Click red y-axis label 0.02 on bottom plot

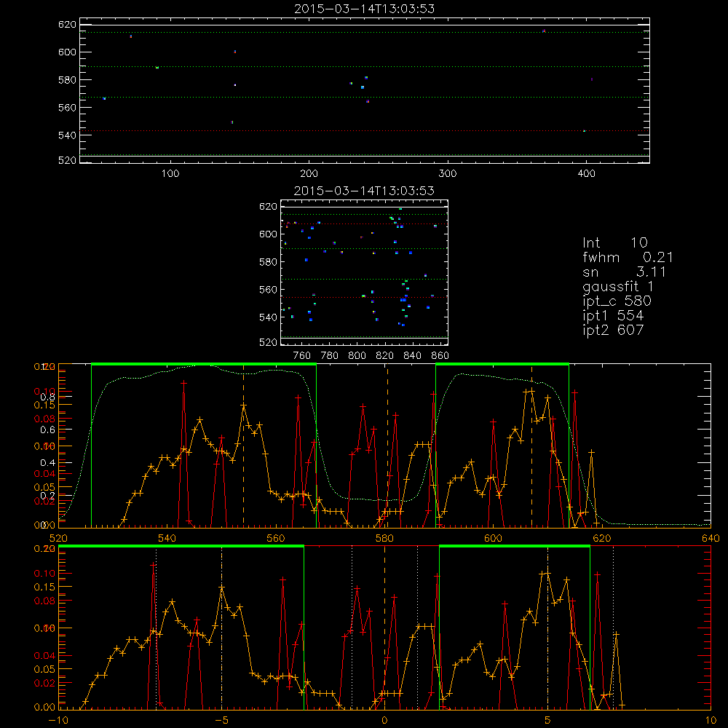coord(45,683)
